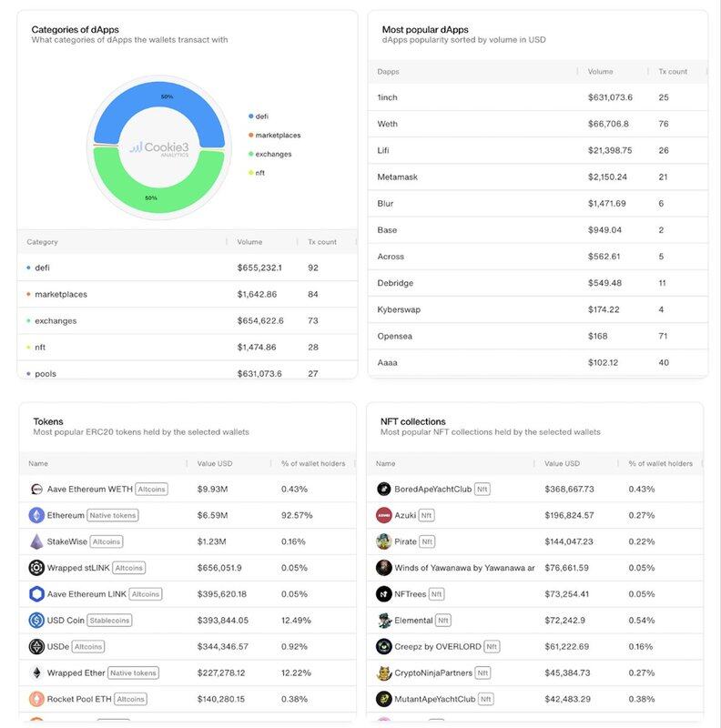The height and width of the screenshot is (728, 721).
Task: Click the Native tokens tag beside Ethereum
Action: 113,515
